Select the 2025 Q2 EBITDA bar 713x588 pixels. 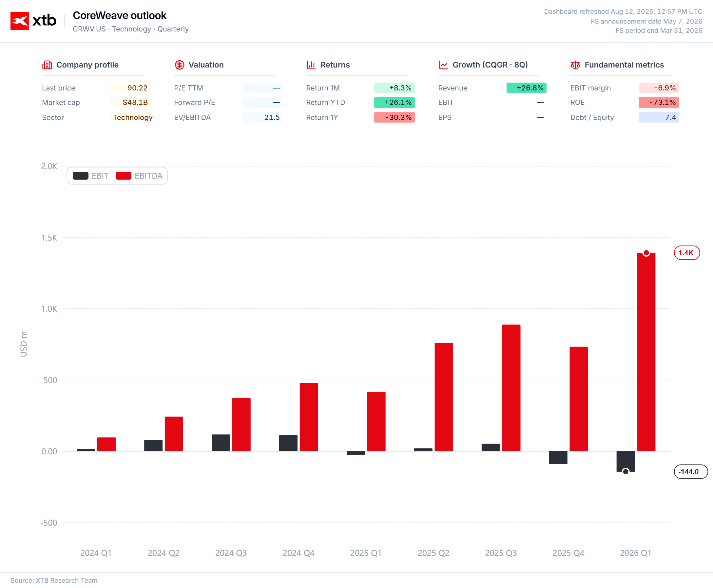click(444, 397)
